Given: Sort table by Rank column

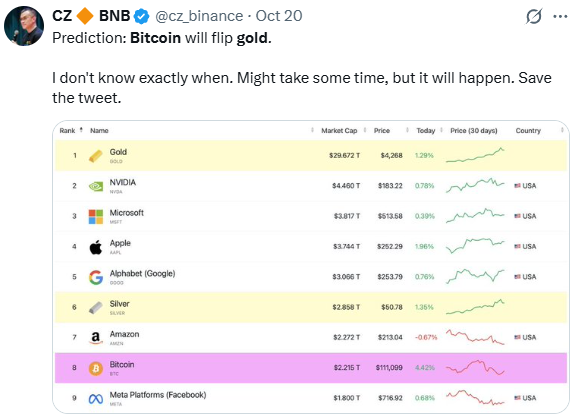Looking at the screenshot, I should [x=71, y=131].
